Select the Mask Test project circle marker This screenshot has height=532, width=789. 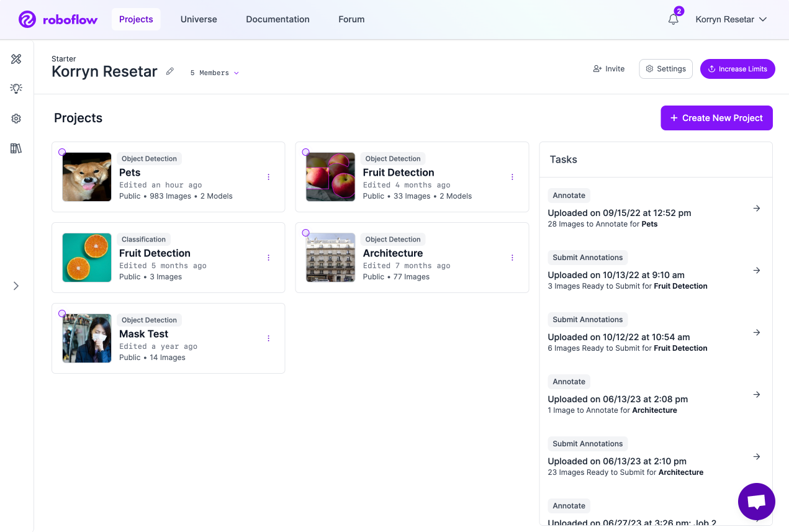coord(62,313)
